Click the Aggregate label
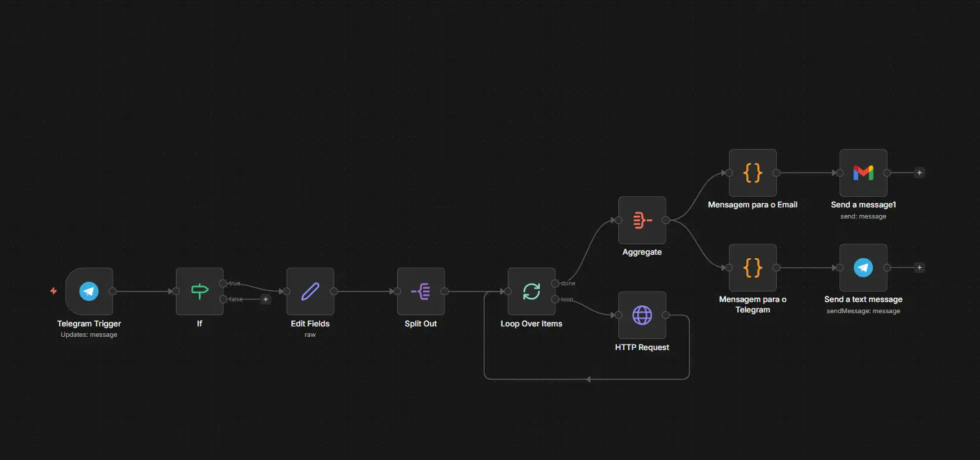Image resolution: width=980 pixels, height=460 pixels. click(x=642, y=252)
